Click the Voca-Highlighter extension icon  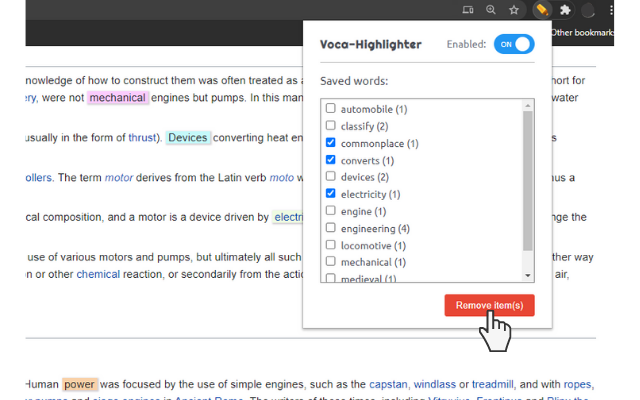coord(542,10)
